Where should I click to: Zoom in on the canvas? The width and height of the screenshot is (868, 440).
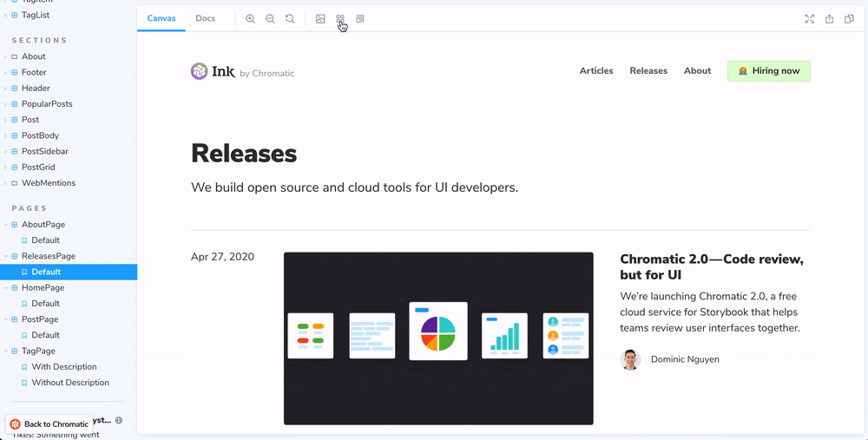[250, 19]
